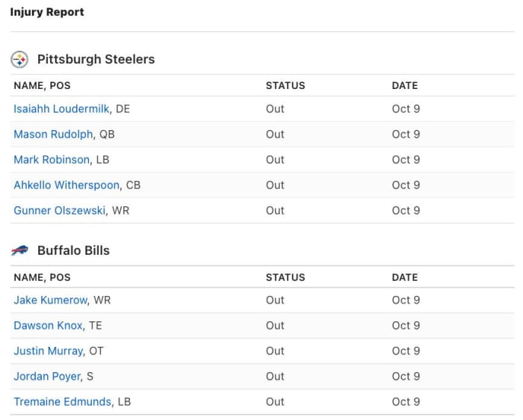The width and height of the screenshot is (523, 420).
Task: Open Ahkello Witherspoon profile link
Action: coord(66,185)
